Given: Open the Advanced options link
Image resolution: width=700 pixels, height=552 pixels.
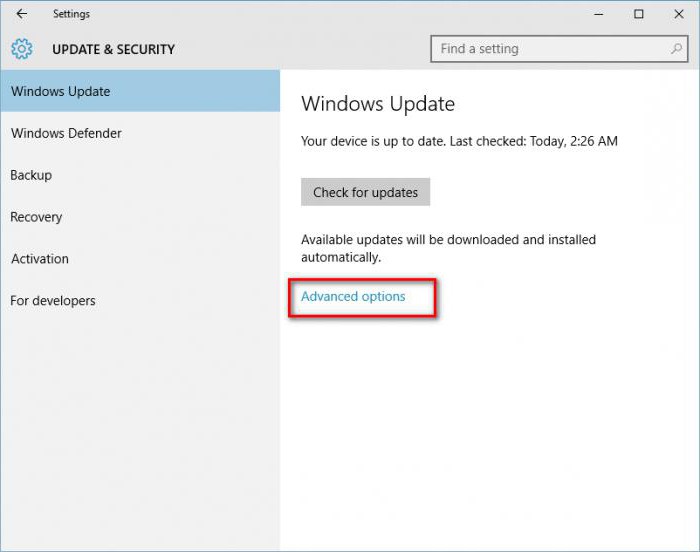Looking at the screenshot, I should pyautogui.click(x=353, y=297).
